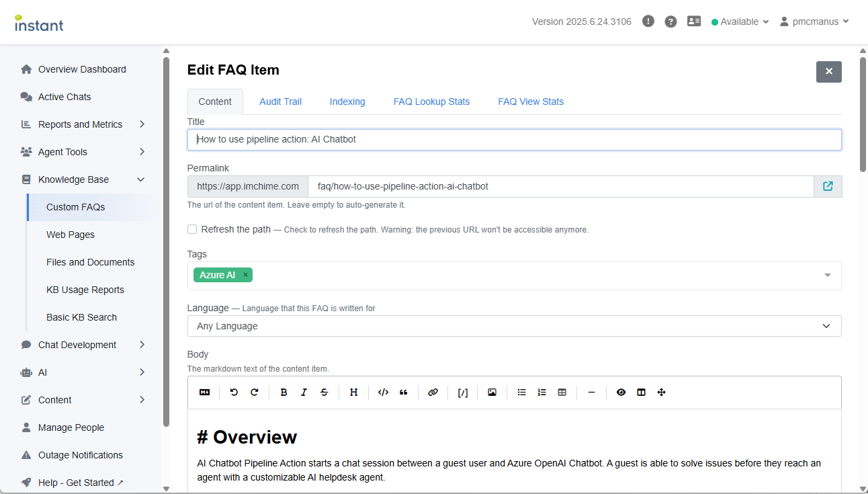
Task: Collapse the Knowledge Base menu
Action: [140, 179]
